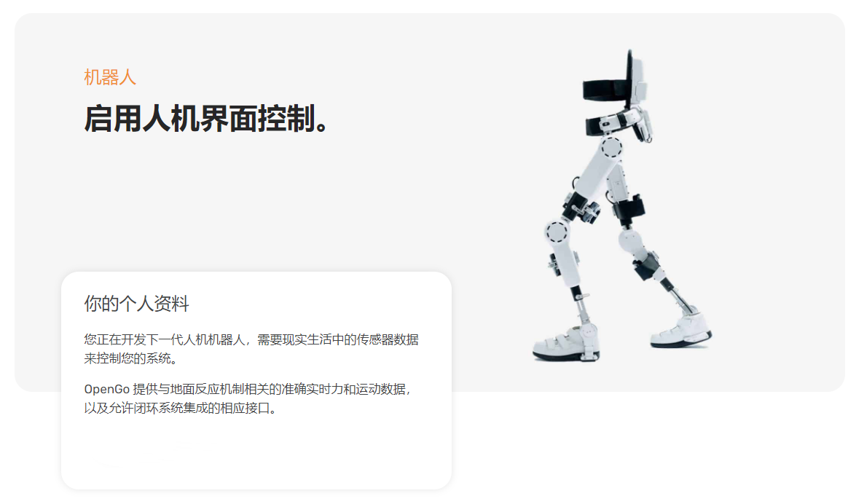Click the dashed circle knee joint on robot
The width and height of the screenshot is (856, 504).
pyautogui.click(x=557, y=232)
